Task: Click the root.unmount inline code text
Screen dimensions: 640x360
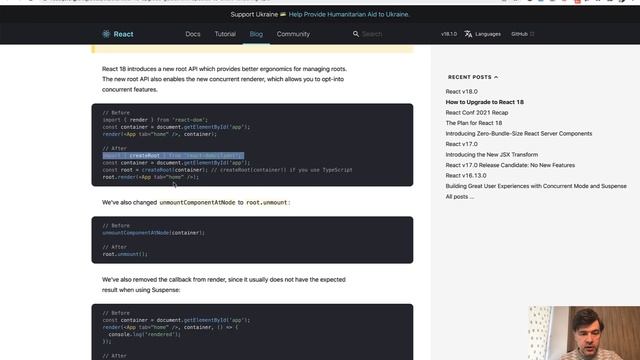Action: pyautogui.click(x=267, y=202)
